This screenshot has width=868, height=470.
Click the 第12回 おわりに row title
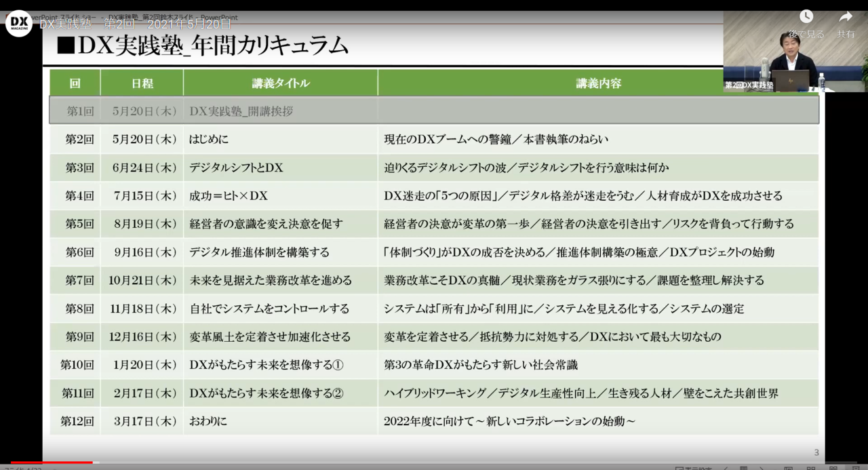coord(208,421)
